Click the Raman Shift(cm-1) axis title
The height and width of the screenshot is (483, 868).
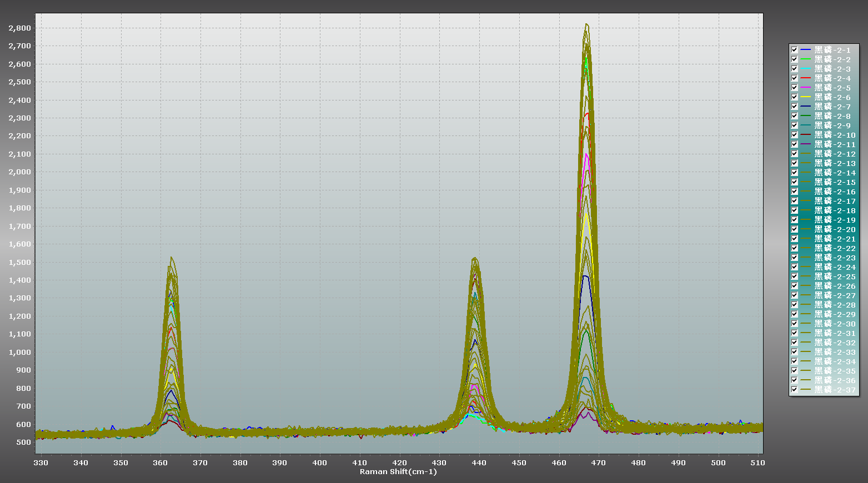point(398,472)
